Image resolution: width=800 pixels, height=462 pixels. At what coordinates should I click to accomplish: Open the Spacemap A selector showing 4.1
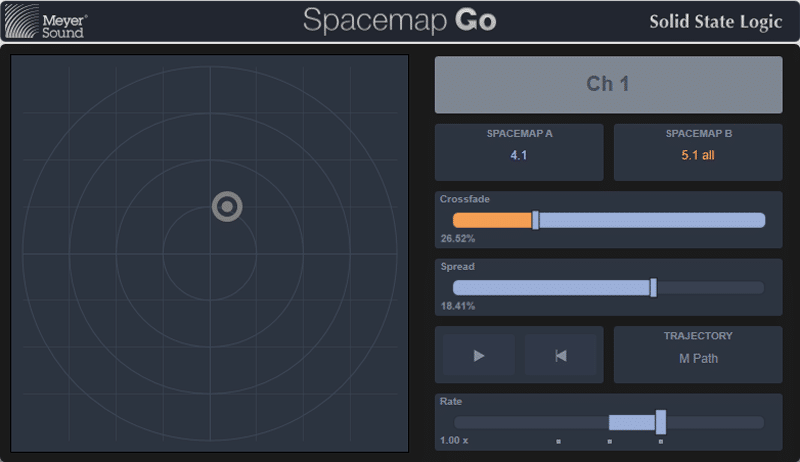(519, 152)
